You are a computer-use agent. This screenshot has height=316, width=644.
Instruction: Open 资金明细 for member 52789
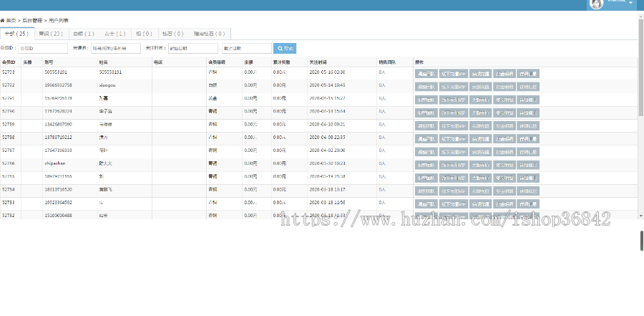pos(504,125)
